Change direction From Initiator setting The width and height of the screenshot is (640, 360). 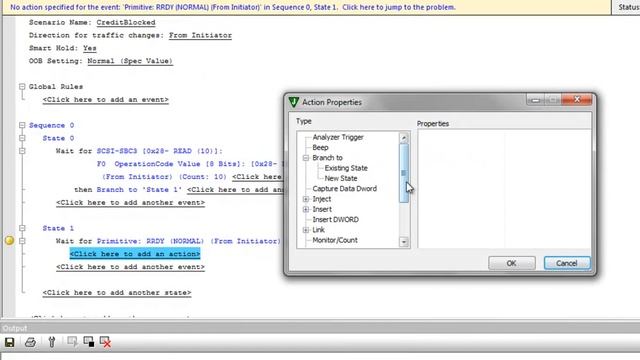pos(200,36)
